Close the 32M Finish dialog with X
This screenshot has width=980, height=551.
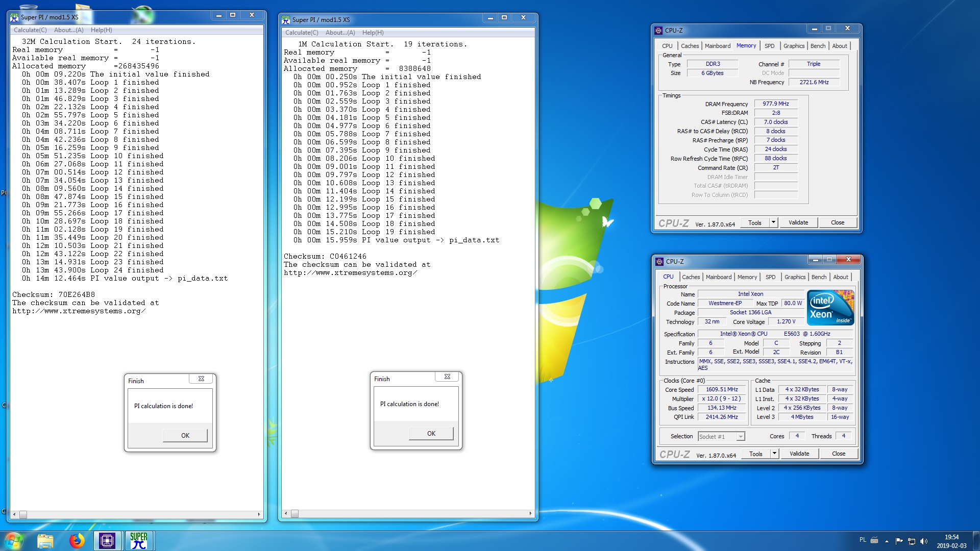pos(201,379)
